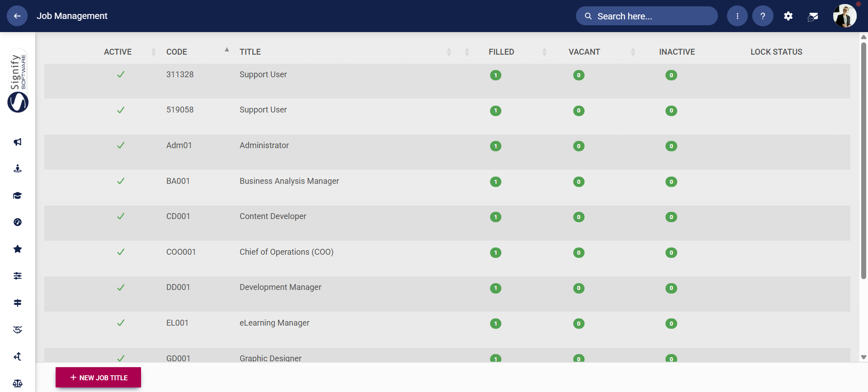The width and height of the screenshot is (868, 392).
Task: Click filled badge for eLearning Manager
Action: [495, 324]
